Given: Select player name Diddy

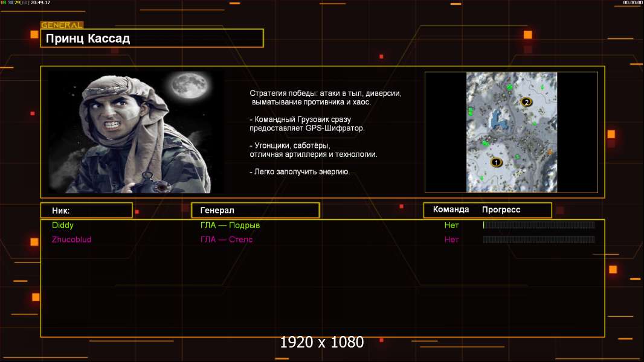Looking at the screenshot, I should click(x=63, y=225).
